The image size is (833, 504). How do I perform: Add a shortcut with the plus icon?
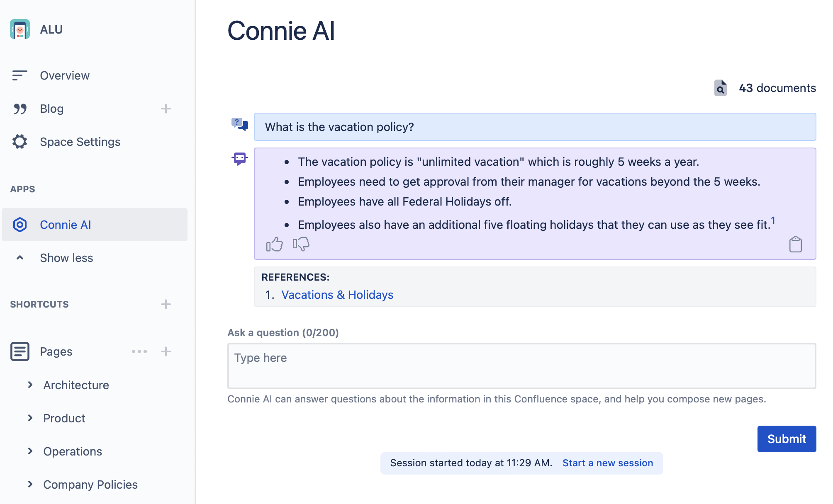[x=166, y=304]
